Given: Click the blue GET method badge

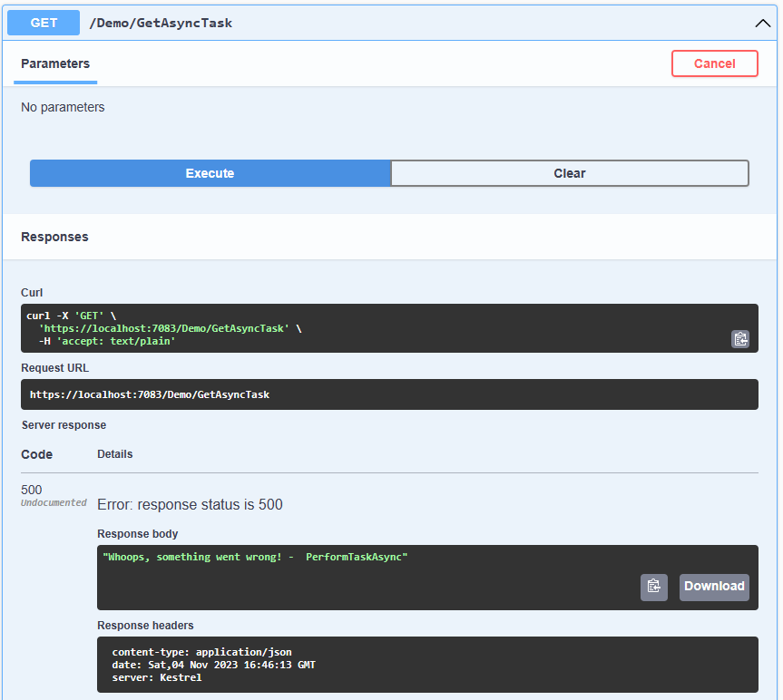Looking at the screenshot, I should tap(44, 24).
